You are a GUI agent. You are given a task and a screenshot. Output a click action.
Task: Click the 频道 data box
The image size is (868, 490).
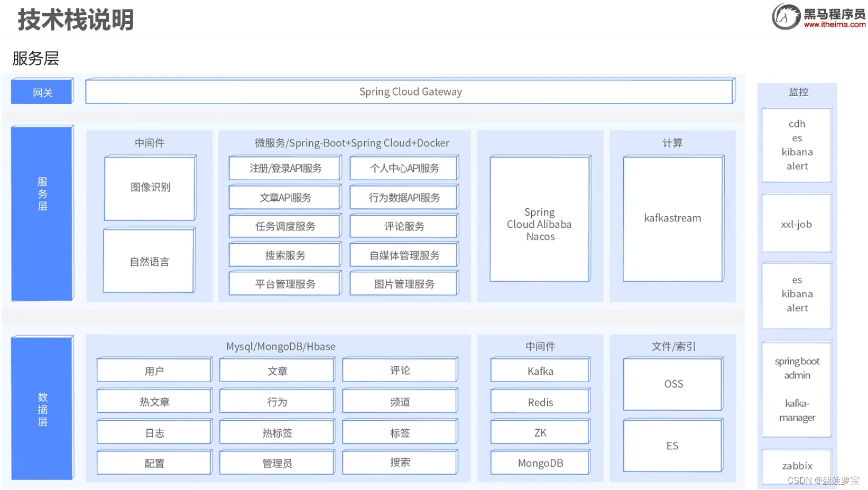400,401
